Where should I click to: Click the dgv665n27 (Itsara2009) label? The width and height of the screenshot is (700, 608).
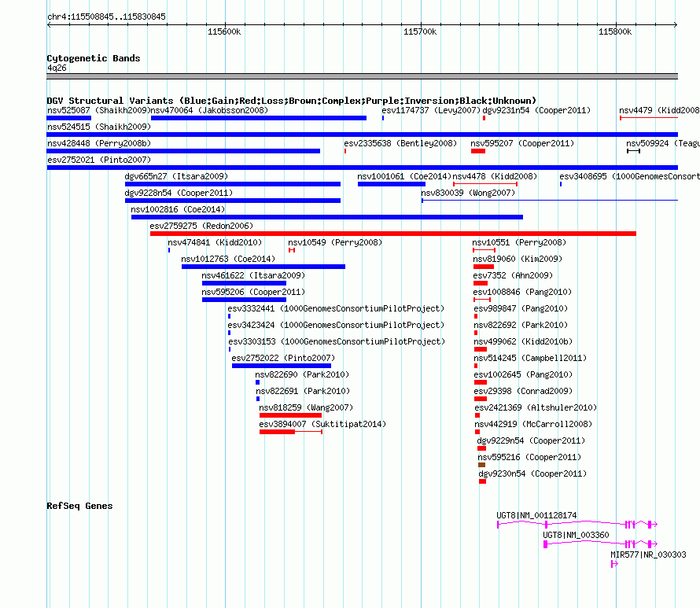pos(176,176)
